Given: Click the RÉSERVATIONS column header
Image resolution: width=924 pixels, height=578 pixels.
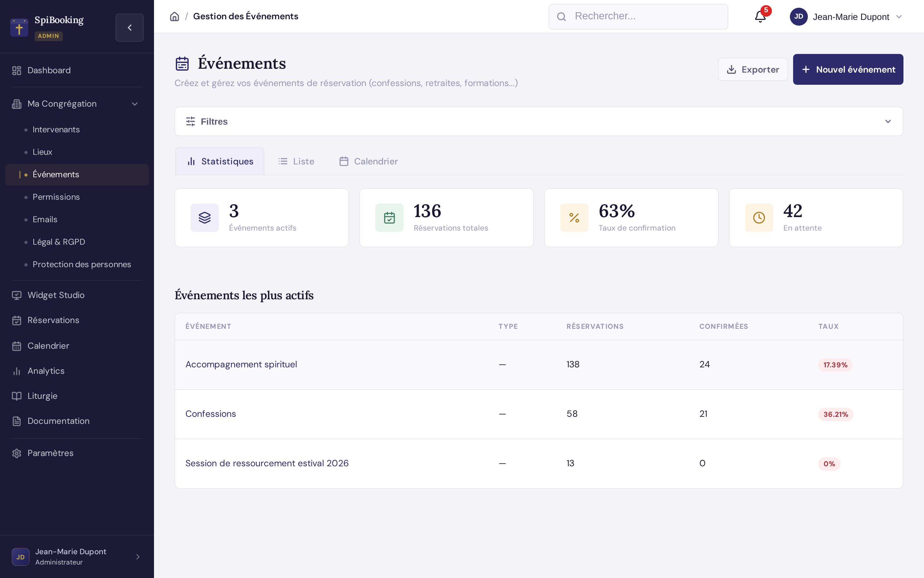Looking at the screenshot, I should tap(595, 327).
